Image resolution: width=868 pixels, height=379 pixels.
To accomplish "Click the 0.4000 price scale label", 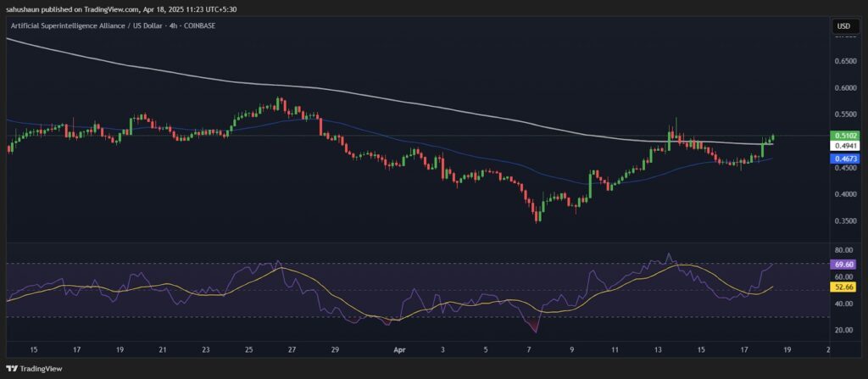I will [843, 194].
